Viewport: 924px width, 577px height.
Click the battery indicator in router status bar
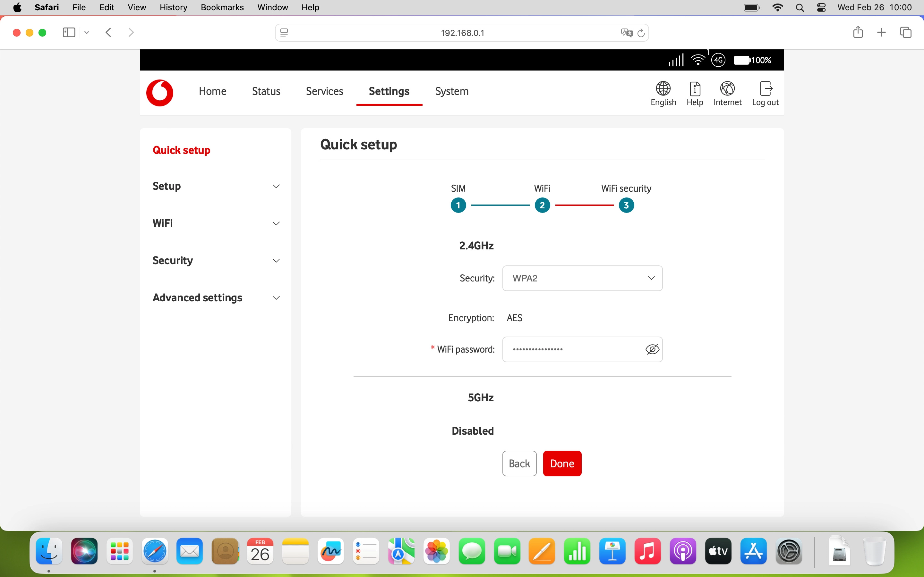742,60
